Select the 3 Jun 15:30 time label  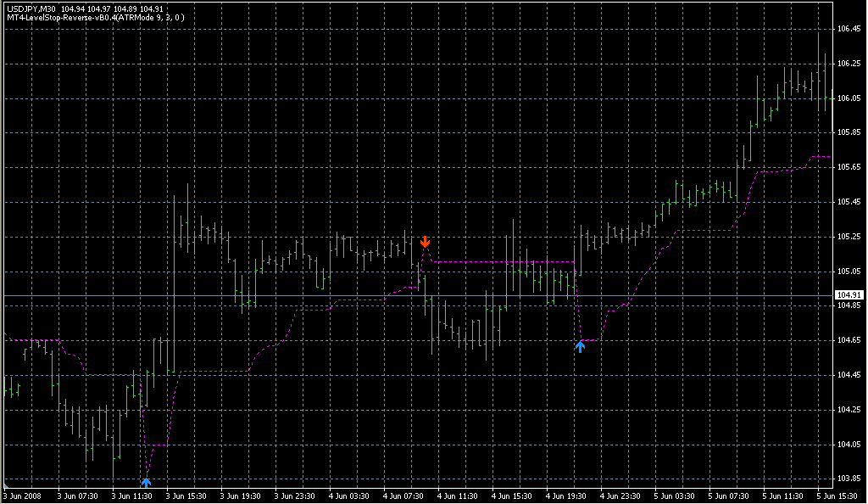[185, 496]
